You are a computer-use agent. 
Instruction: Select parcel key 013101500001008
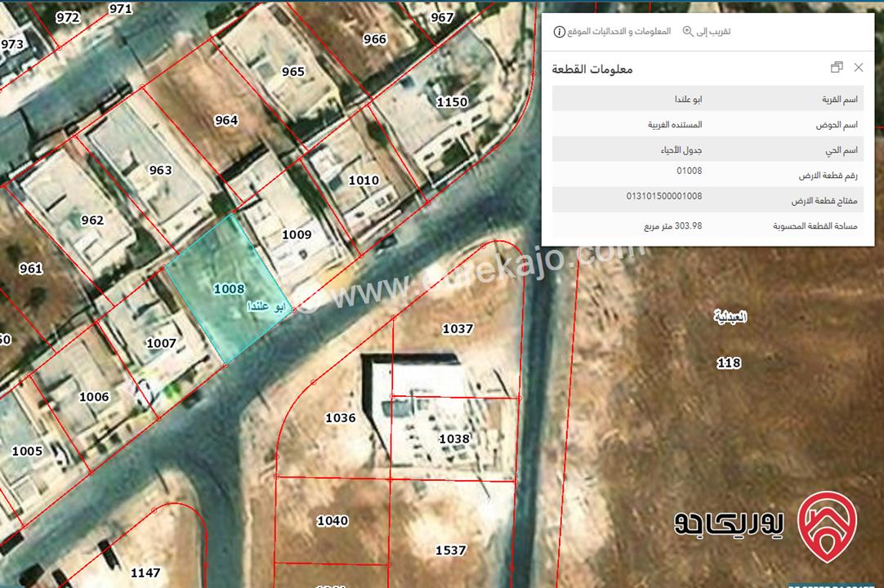pos(664,196)
